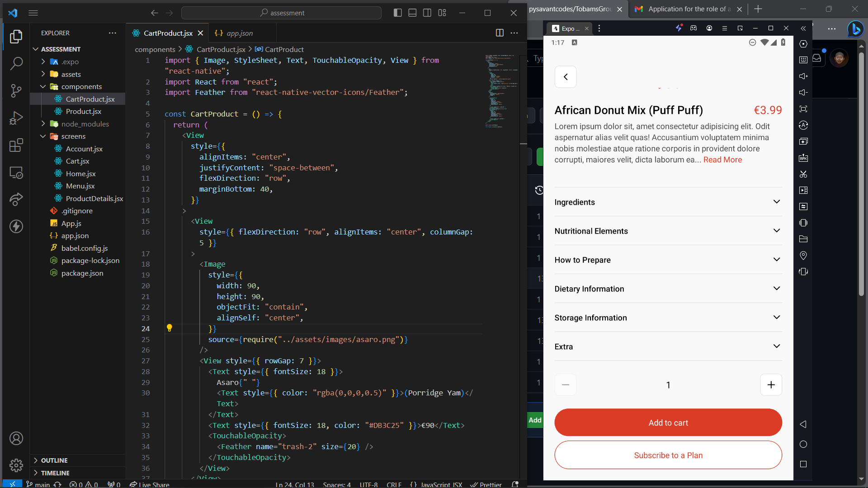Click the screenshot scissors icon in emulator sidebar
868x488 pixels.
803,174
